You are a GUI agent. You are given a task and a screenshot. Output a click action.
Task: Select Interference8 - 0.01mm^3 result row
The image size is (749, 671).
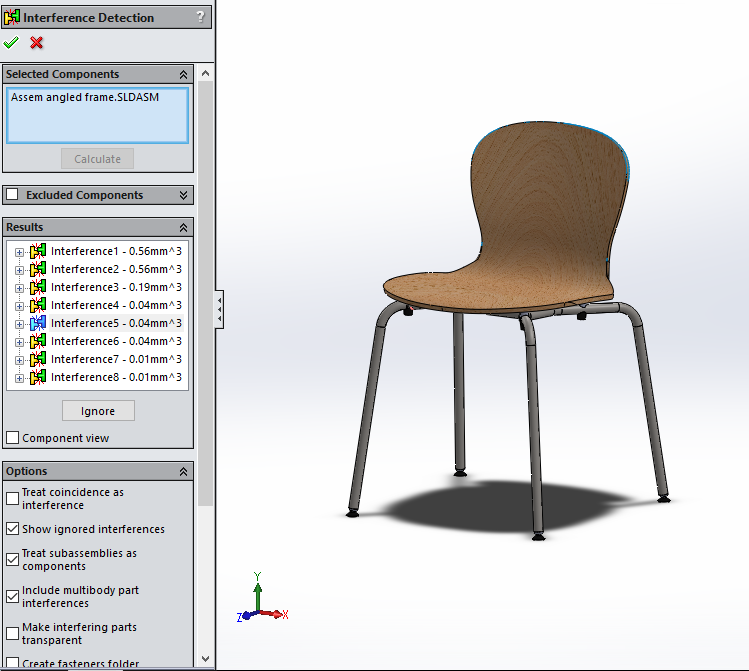(116, 377)
